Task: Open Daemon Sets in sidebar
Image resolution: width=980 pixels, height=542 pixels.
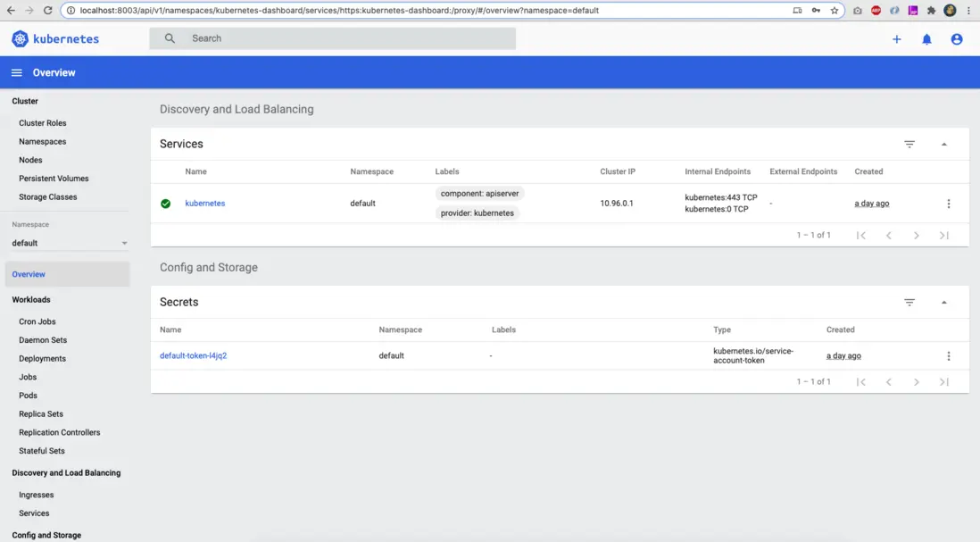Action: (43, 340)
